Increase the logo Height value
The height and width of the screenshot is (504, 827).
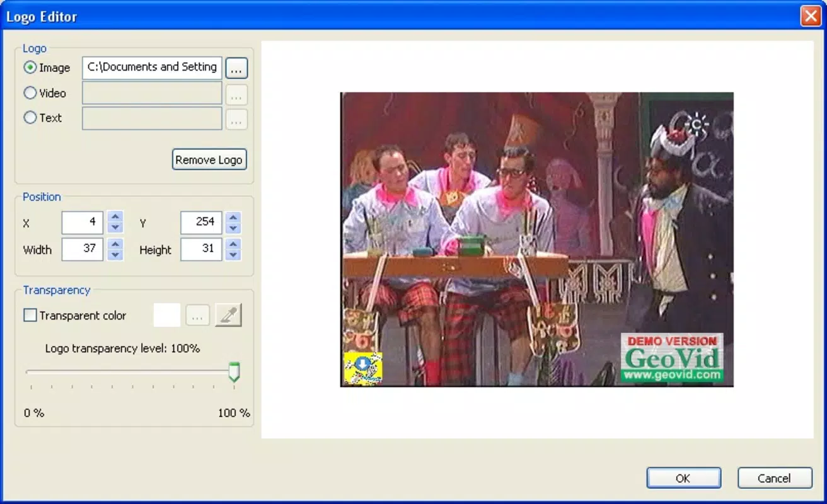pyautogui.click(x=234, y=244)
